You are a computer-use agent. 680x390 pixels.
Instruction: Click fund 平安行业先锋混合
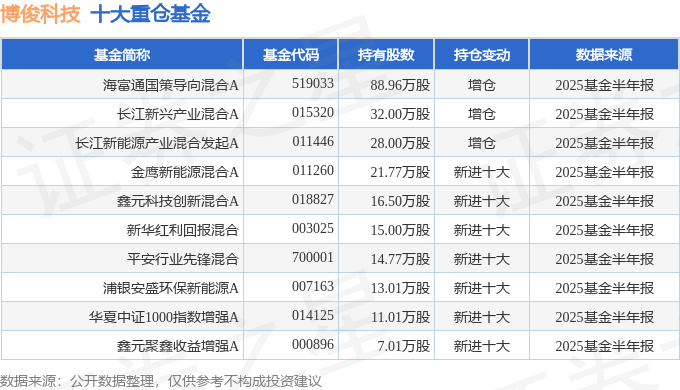click(x=183, y=259)
